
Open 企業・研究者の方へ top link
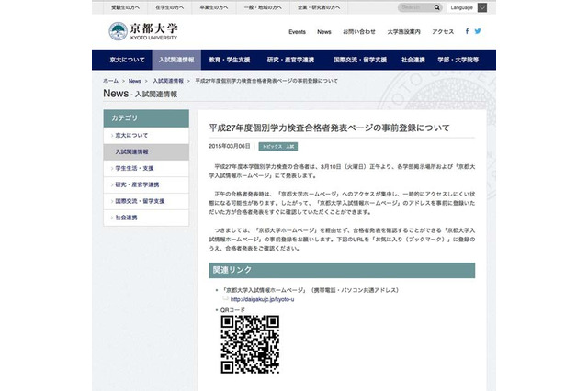tap(319, 7)
